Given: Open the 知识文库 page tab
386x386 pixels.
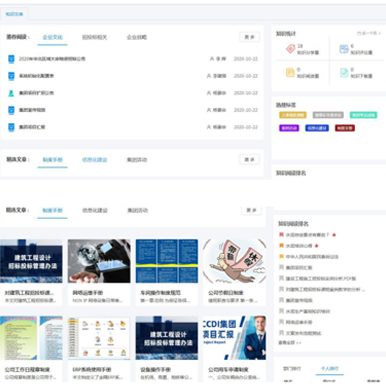Looking at the screenshot, I should (14, 14).
